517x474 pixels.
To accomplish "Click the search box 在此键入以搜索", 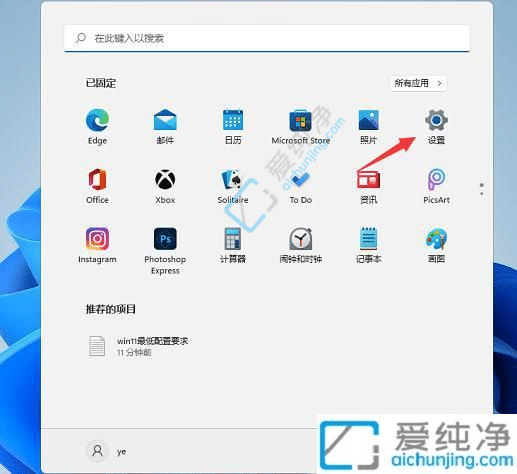I will 267,38.
